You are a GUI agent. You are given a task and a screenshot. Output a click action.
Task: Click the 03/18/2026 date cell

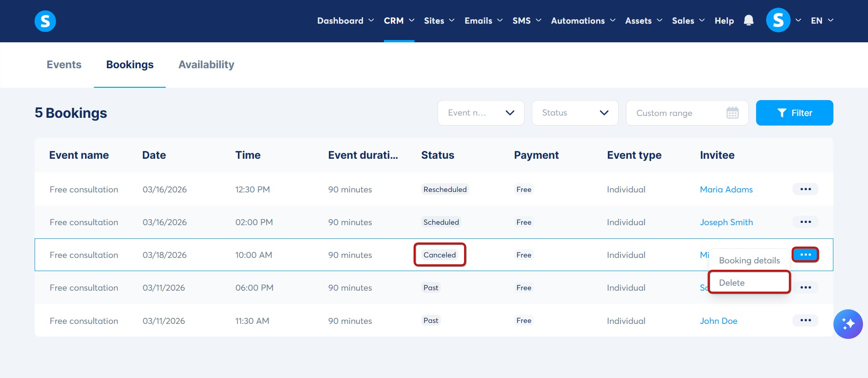165,255
